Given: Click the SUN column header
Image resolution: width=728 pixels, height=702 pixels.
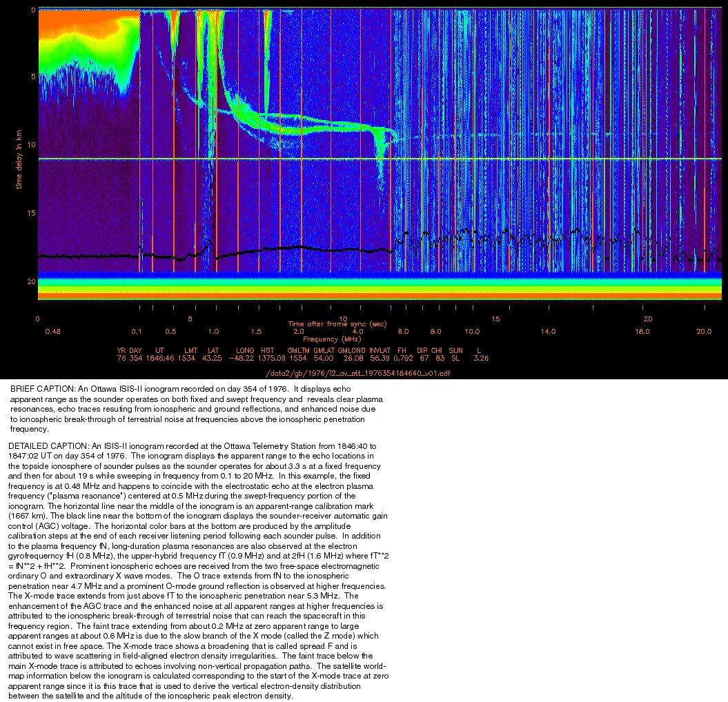Looking at the screenshot, I should coord(455,350).
